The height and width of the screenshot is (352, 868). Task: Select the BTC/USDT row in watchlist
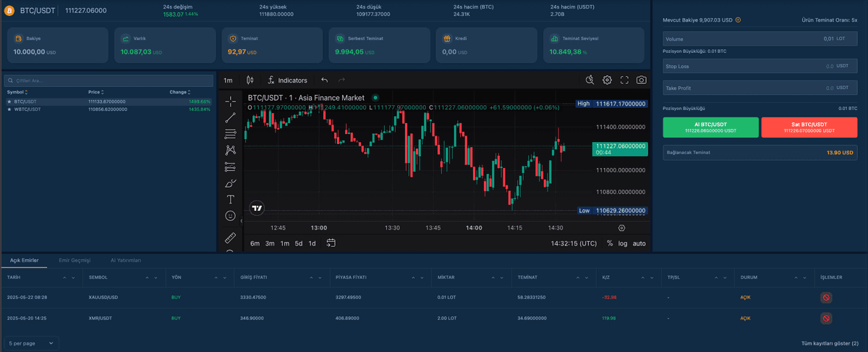tap(109, 101)
